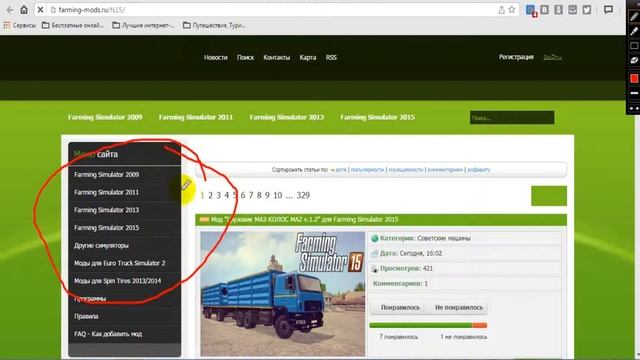
Task: Go to page 2 in pagination
Action: tap(210, 196)
